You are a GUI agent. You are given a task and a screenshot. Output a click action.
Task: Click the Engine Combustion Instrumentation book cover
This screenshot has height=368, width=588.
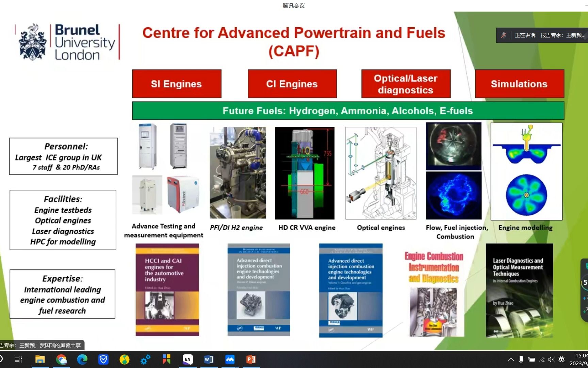click(x=434, y=294)
